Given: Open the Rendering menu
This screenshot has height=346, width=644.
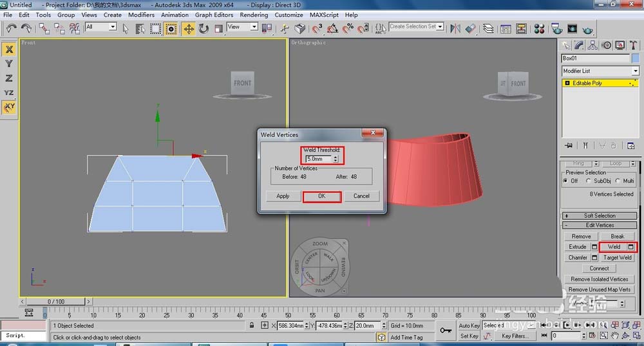Looking at the screenshot, I should pyautogui.click(x=254, y=15).
